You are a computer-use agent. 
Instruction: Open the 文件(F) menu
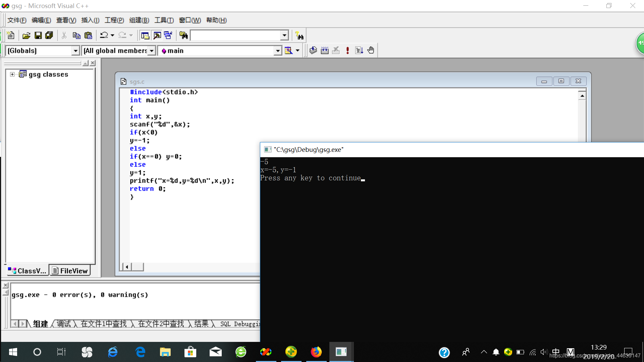(17, 20)
